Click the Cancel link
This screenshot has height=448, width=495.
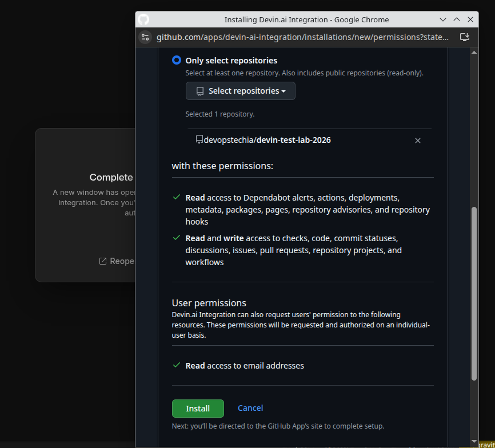tap(250, 408)
